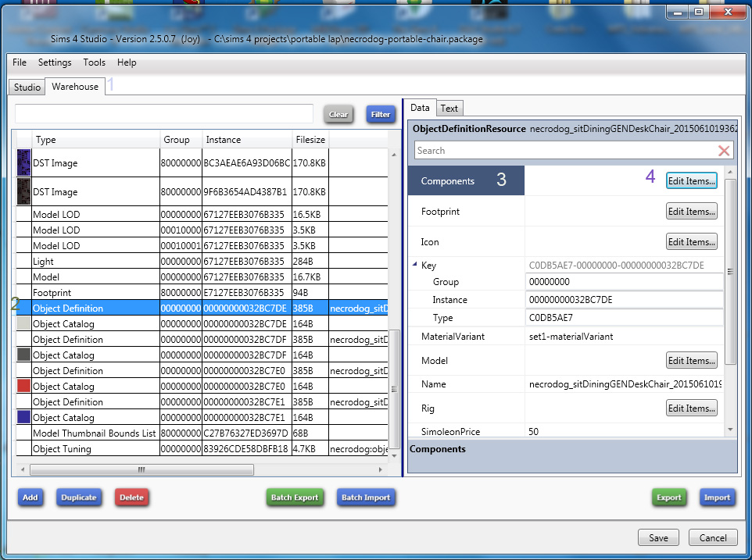Click the property panel scroll down arrow
The width and height of the screenshot is (752, 560).
tap(730, 430)
